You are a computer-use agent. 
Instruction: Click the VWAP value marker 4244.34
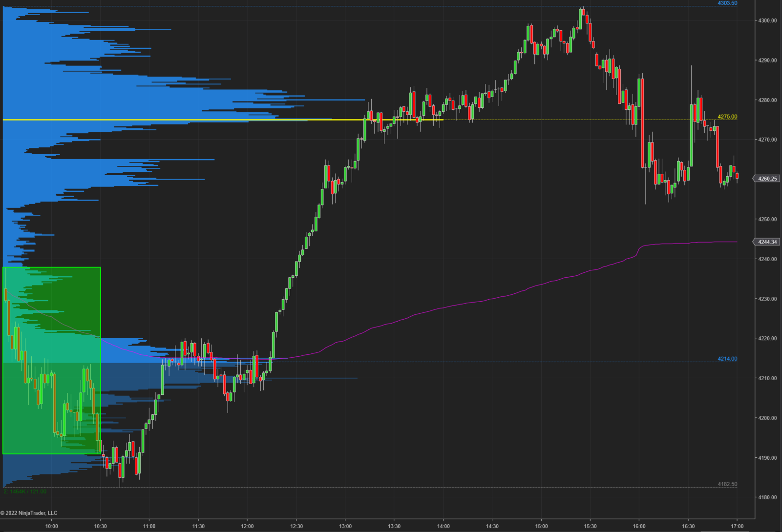[767, 242]
